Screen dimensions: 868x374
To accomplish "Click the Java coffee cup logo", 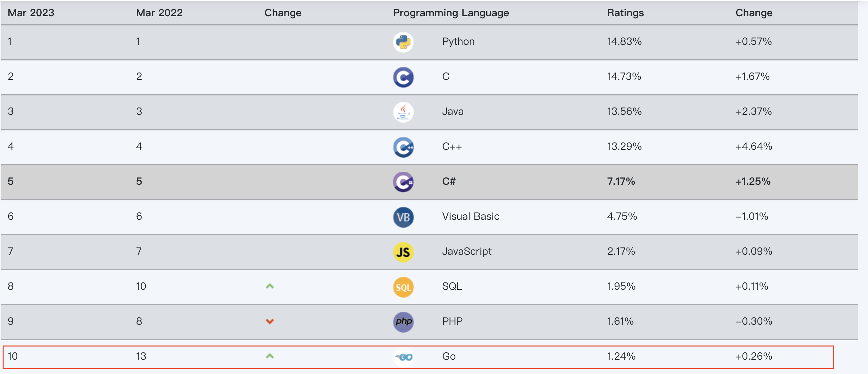I will coord(403,112).
